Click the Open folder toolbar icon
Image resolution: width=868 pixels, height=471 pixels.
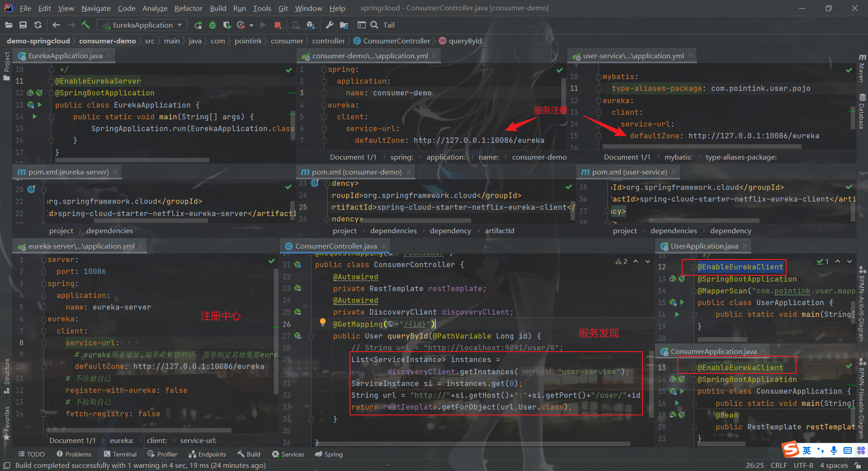point(9,25)
